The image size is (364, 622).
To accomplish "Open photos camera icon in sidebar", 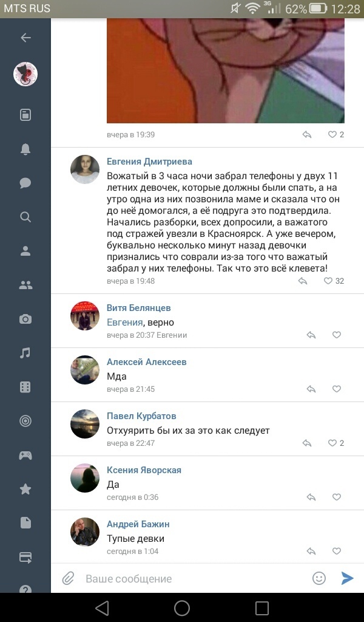I will pos(25,319).
